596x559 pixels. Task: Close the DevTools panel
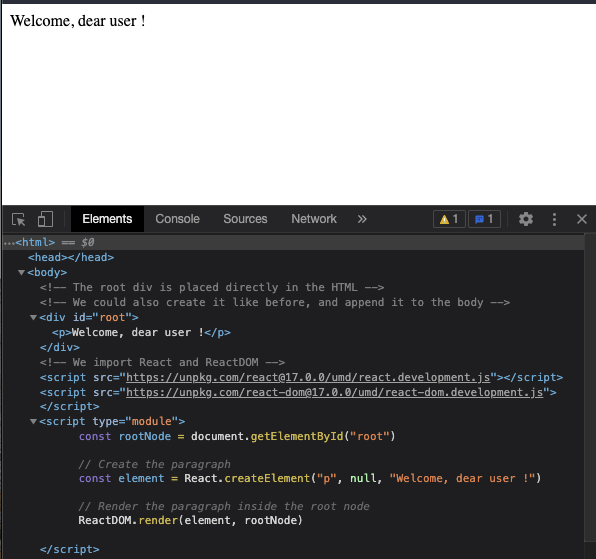(x=582, y=219)
